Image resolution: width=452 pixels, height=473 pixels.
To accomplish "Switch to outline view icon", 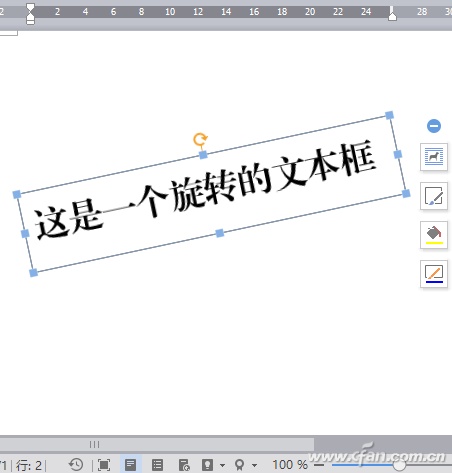I will [157, 465].
